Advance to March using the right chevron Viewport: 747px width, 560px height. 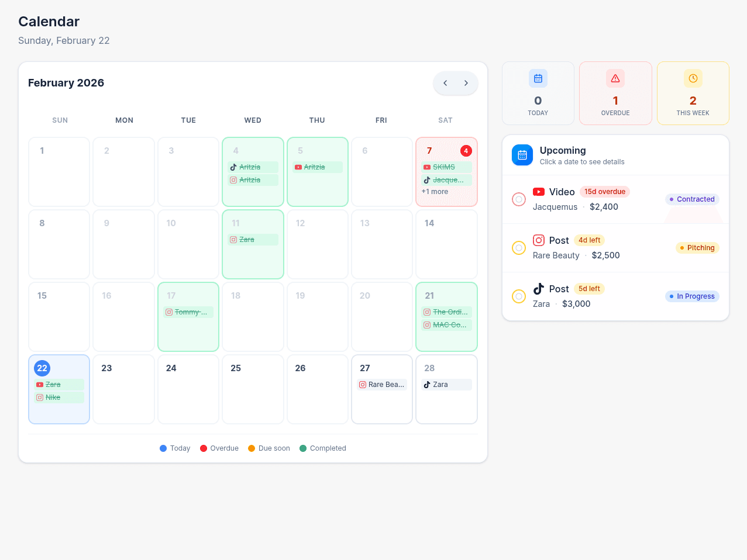pos(466,83)
